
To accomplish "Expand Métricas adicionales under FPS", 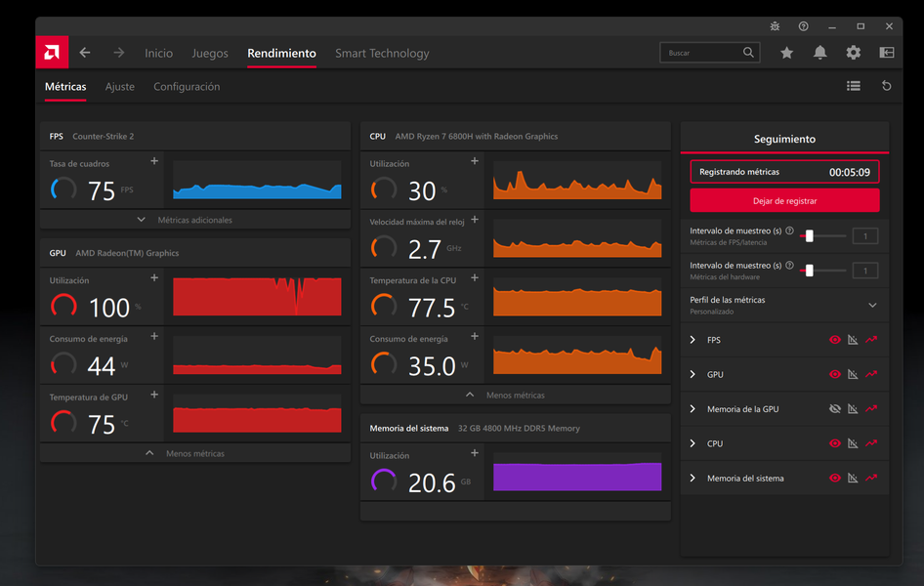I will [x=194, y=220].
